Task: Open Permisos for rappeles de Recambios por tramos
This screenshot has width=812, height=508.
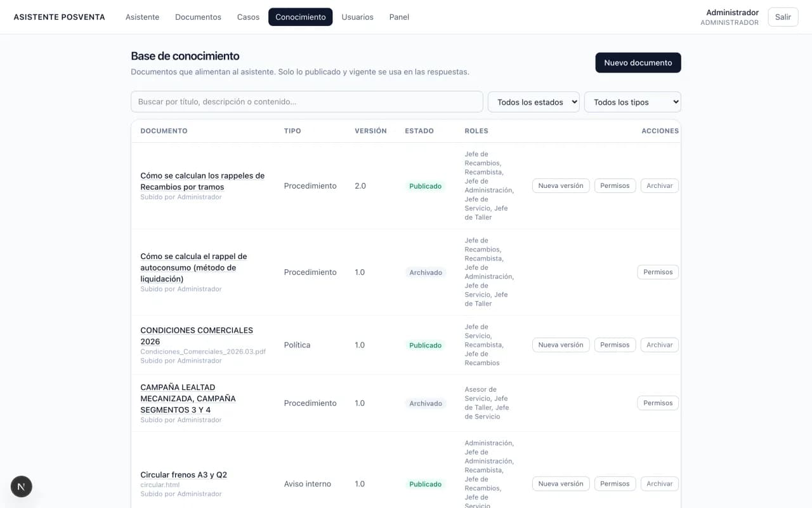Action: (x=615, y=185)
